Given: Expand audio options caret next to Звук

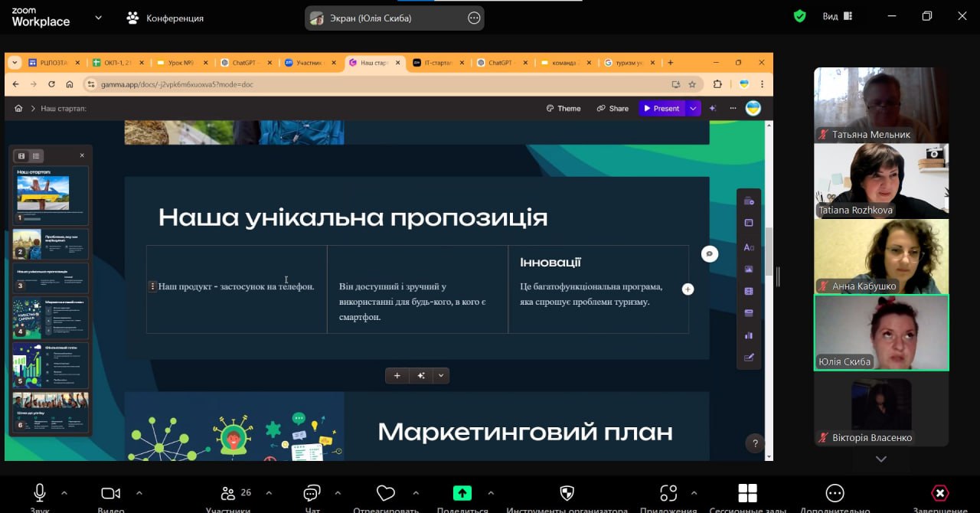Looking at the screenshot, I should [64, 493].
